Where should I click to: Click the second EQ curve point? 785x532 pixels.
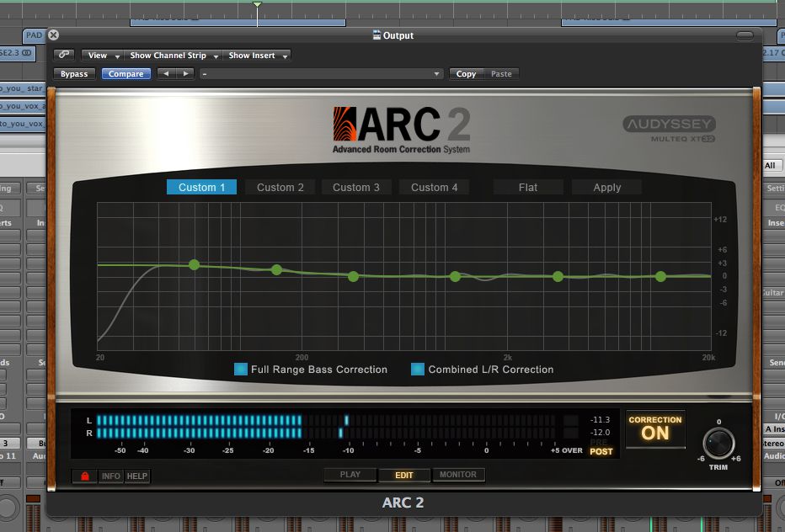coord(276,269)
